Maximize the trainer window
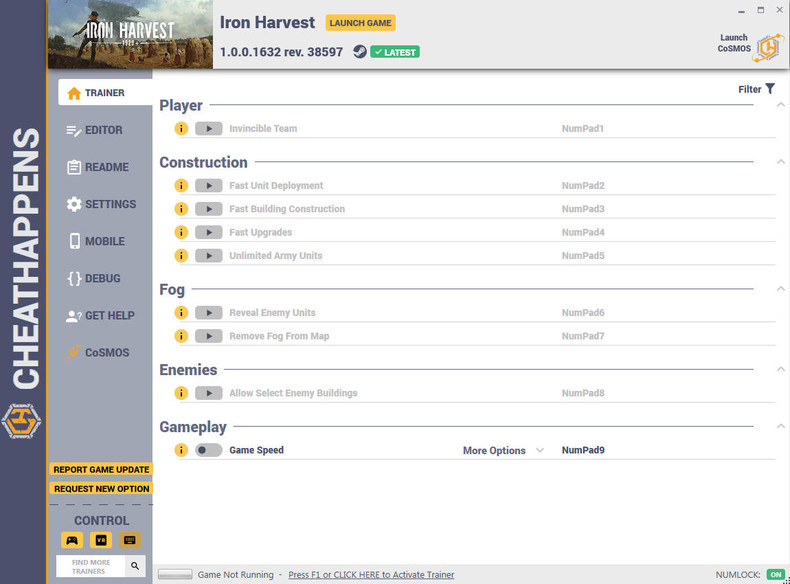Viewport: 790px width, 584px height. [x=760, y=10]
